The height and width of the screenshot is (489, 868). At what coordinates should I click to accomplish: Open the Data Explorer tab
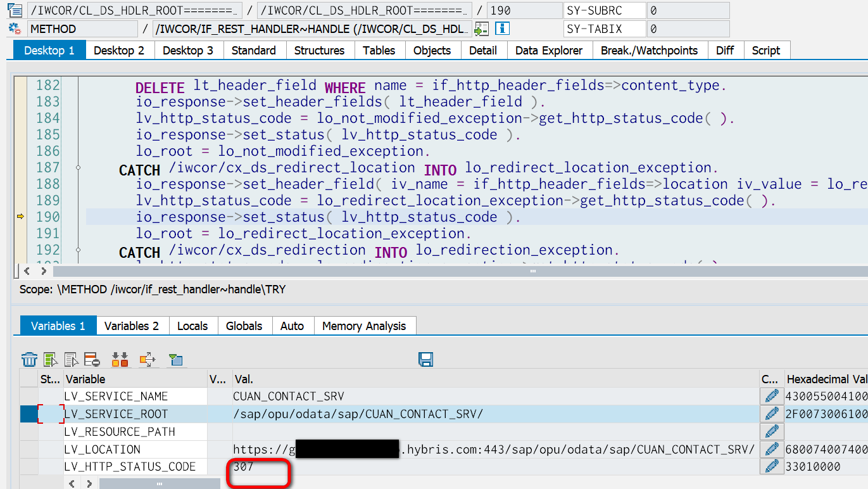tap(549, 51)
